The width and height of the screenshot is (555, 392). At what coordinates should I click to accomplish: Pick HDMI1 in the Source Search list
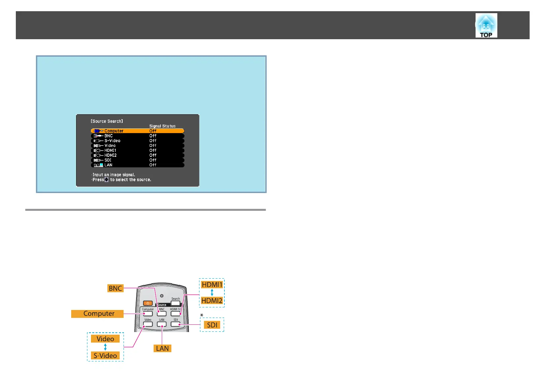(137, 150)
